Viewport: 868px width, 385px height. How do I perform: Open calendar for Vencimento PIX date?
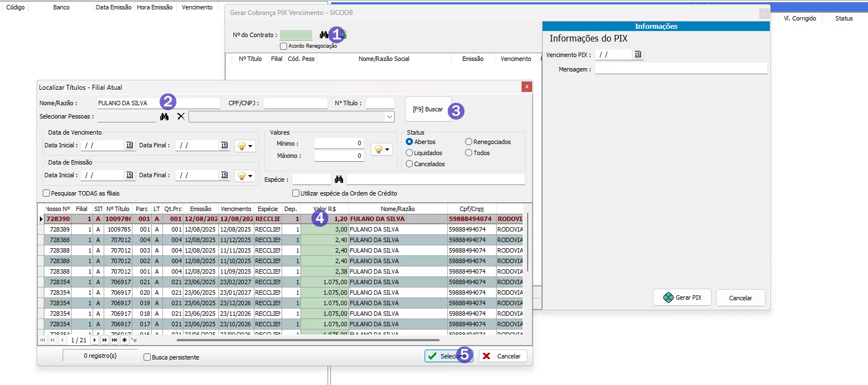(x=637, y=54)
